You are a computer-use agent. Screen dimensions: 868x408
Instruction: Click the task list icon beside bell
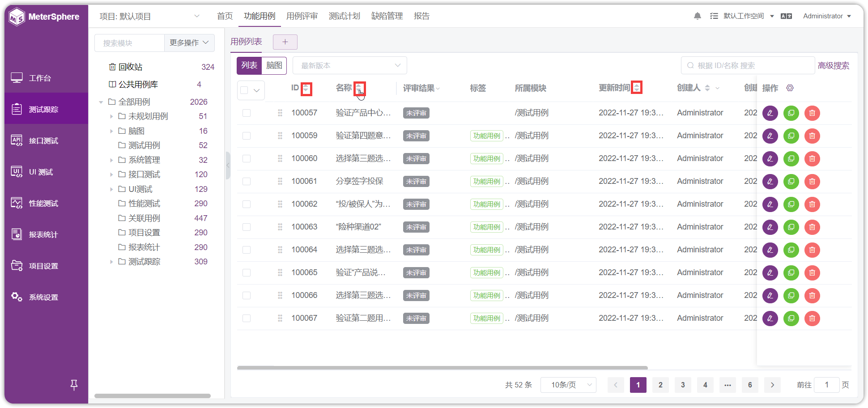click(x=714, y=16)
